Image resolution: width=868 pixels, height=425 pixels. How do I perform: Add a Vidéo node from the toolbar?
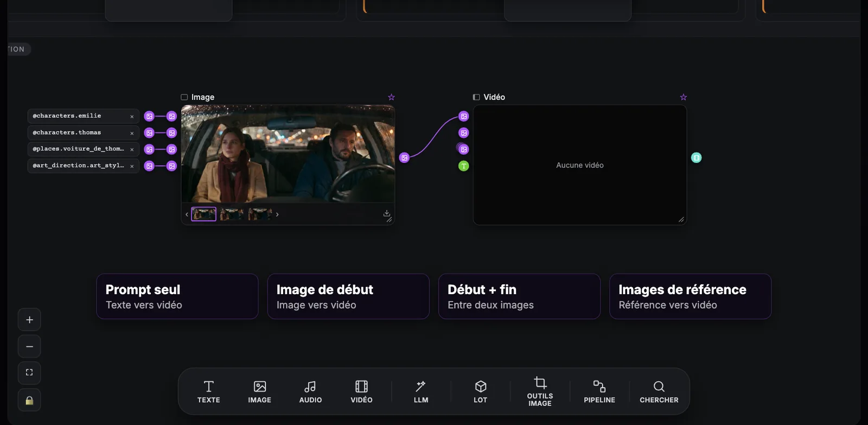tap(361, 392)
